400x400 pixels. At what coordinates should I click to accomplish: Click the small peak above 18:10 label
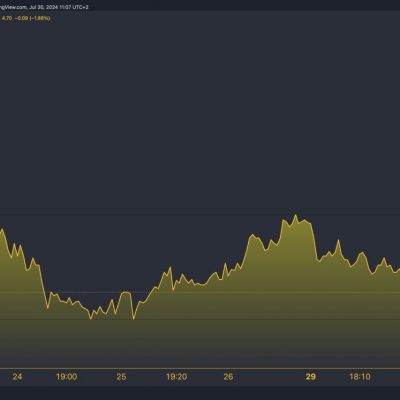pos(362,253)
